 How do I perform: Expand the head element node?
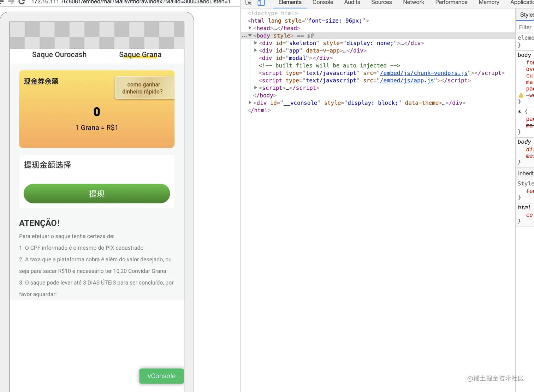coord(250,28)
